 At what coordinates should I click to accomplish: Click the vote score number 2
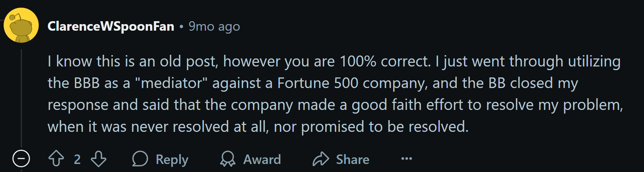(x=77, y=160)
